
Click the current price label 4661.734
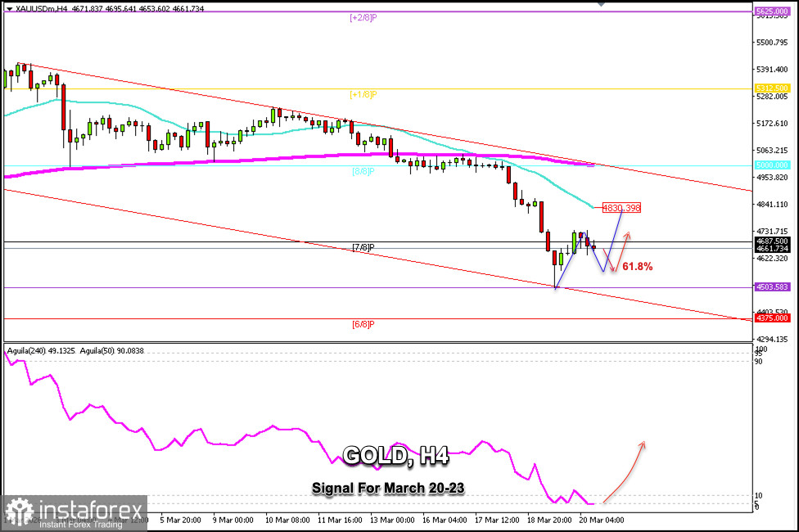click(772, 249)
